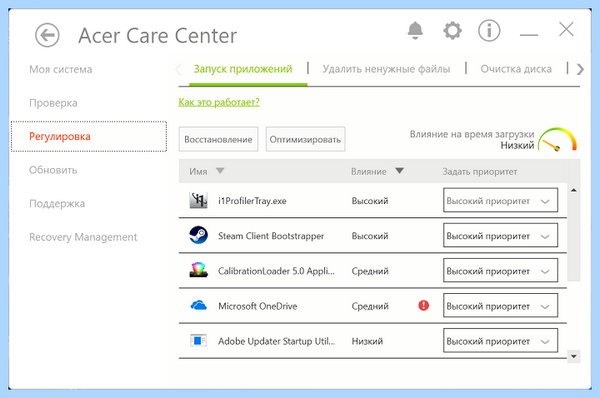
Task: Open the info icon in title bar
Action: [489, 31]
